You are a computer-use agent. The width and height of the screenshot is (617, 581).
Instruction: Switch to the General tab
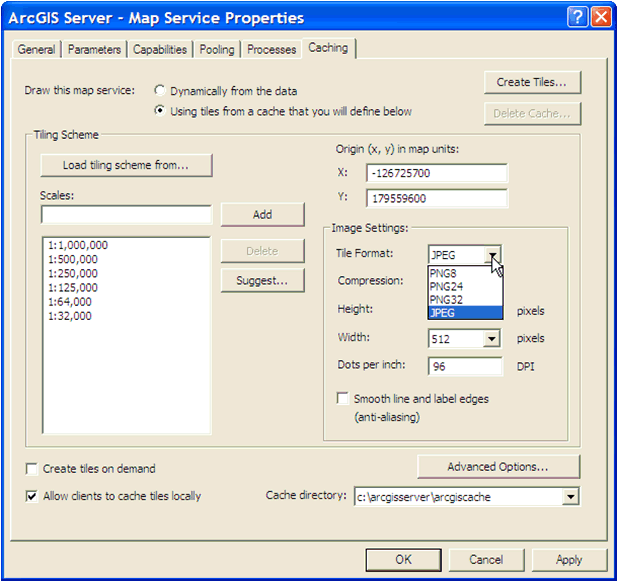(x=36, y=50)
